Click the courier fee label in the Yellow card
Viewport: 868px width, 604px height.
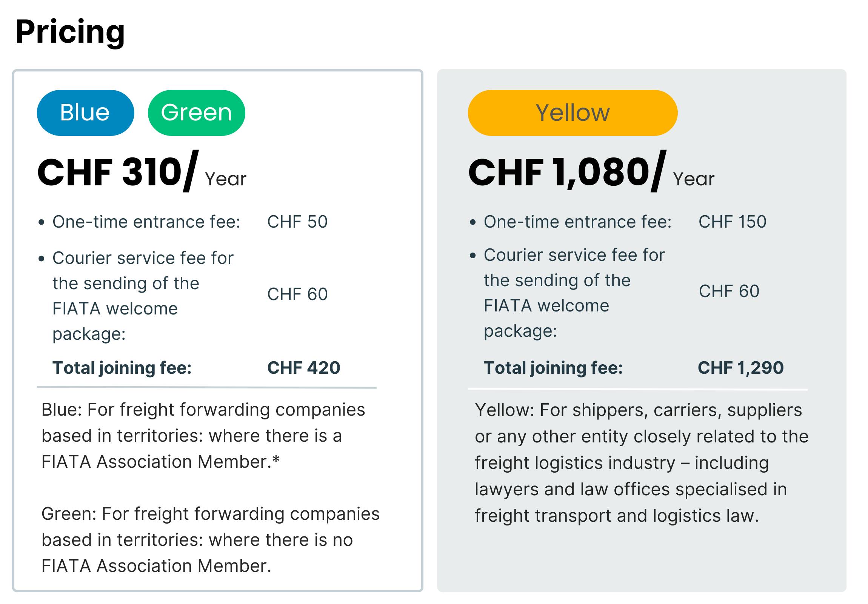pos(574,293)
